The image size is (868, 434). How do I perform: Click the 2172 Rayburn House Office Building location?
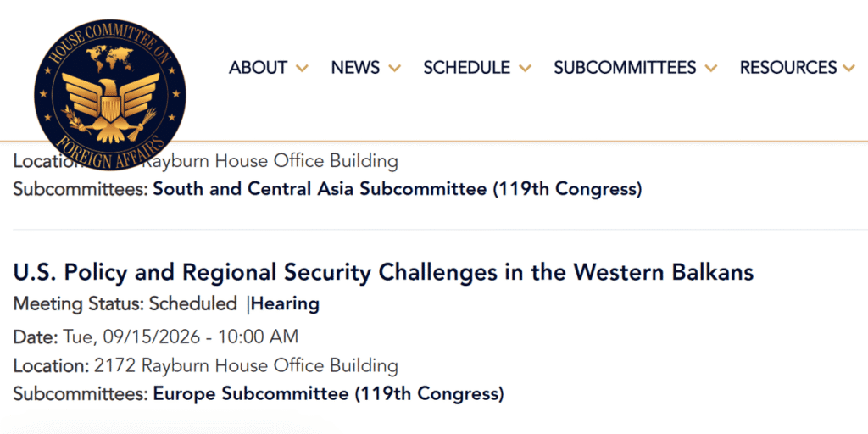click(x=246, y=365)
